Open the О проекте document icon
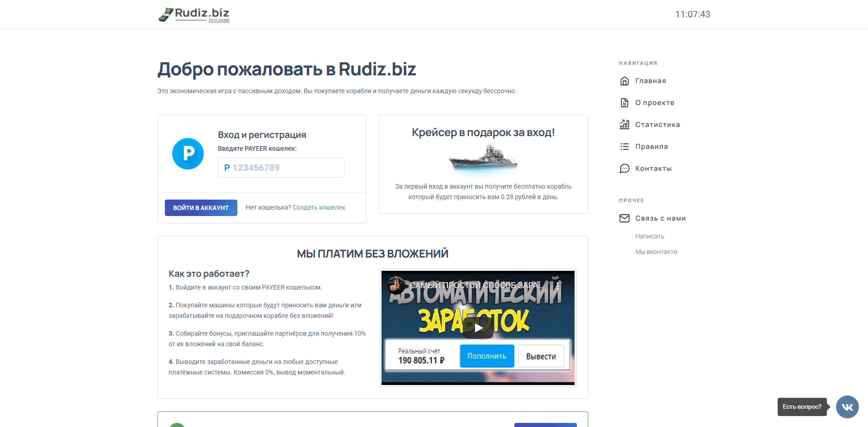The width and height of the screenshot is (868, 427). point(624,102)
